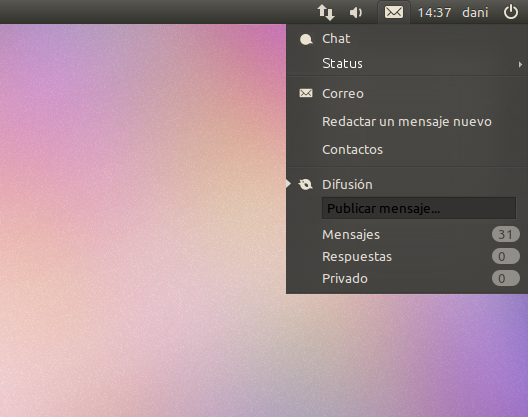Select the Privado messages entry
This screenshot has height=417, width=528.
tap(407, 279)
